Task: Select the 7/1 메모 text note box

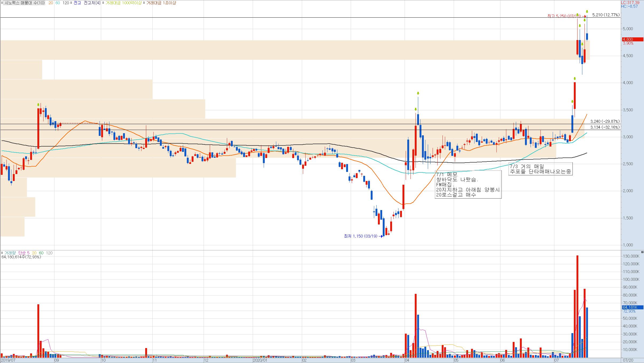Action: tap(468, 184)
